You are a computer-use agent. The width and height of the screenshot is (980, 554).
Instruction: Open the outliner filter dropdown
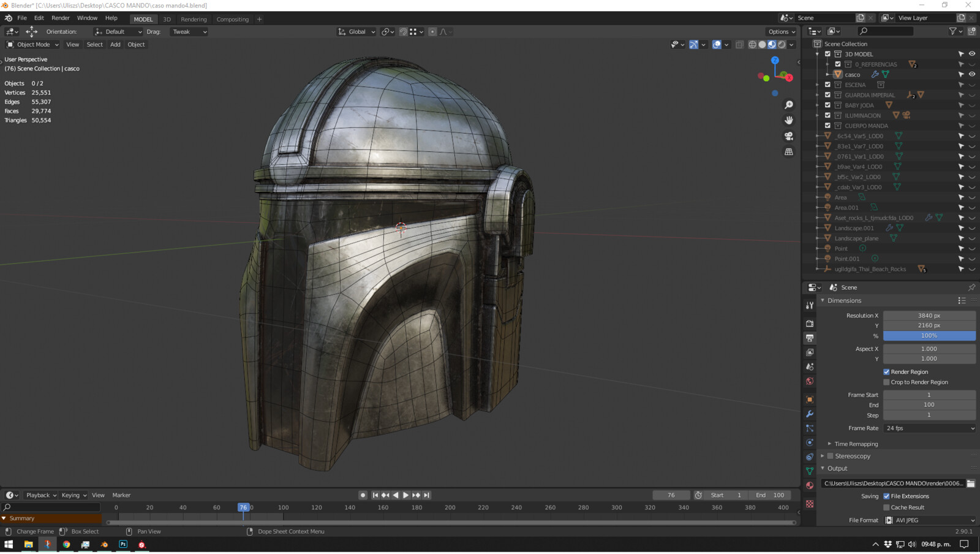pos(956,31)
